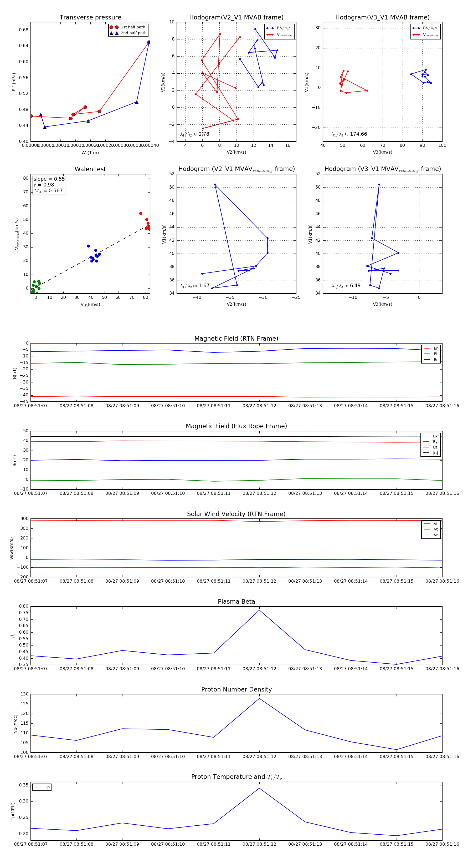The width and height of the screenshot is (473, 868).
Task: Click the 'Bn' legend entry
Action: (431, 360)
